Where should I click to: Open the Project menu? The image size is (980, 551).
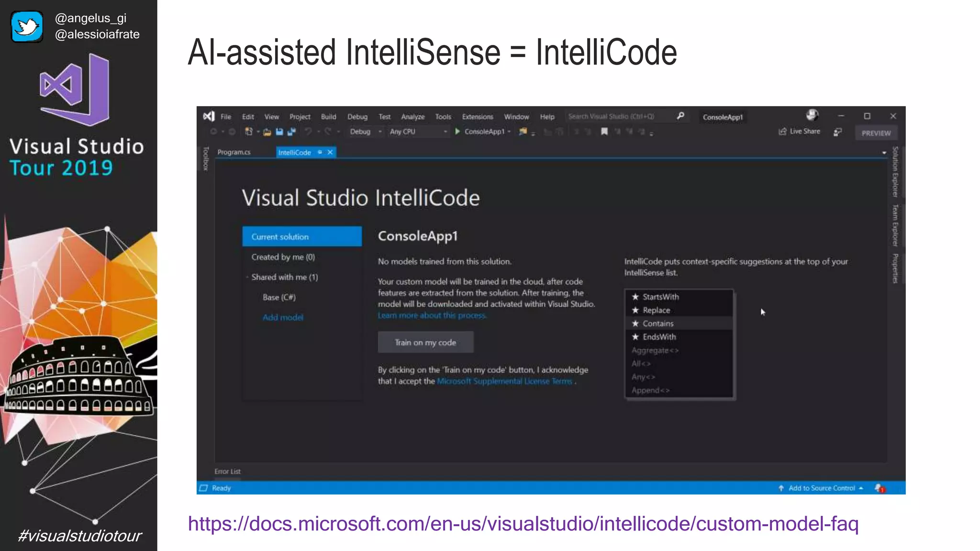pos(300,117)
